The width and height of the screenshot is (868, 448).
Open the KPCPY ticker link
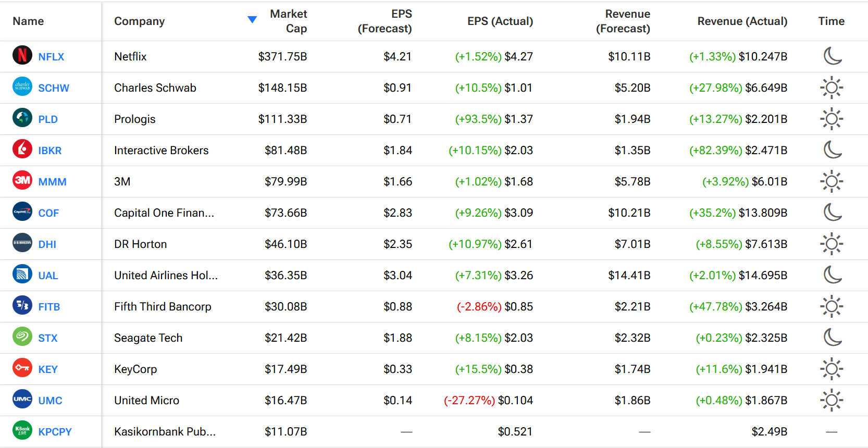55,432
